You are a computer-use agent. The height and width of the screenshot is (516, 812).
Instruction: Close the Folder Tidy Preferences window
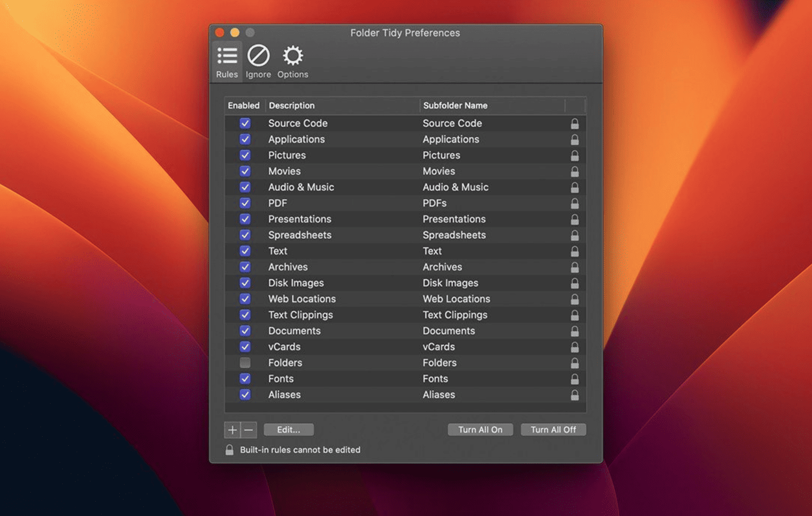[x=219, y=32]
